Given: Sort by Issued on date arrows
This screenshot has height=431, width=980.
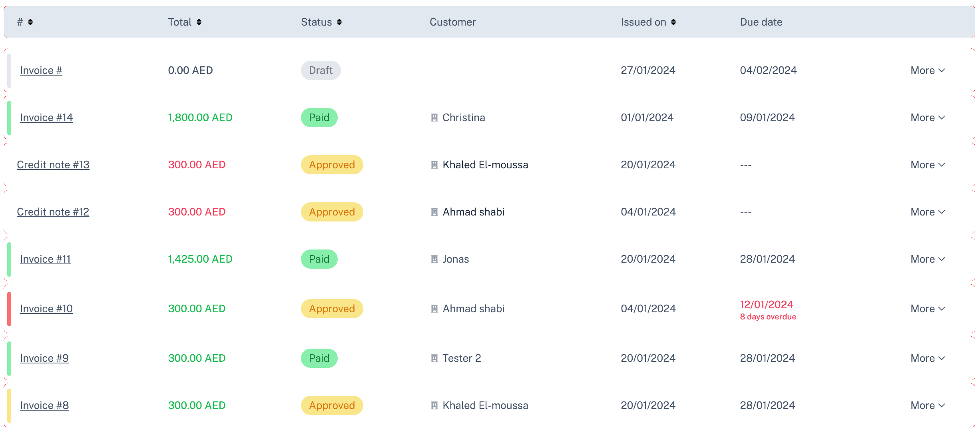Looking at the screenshot, I should pyautogui.click(x=673, y=22).
